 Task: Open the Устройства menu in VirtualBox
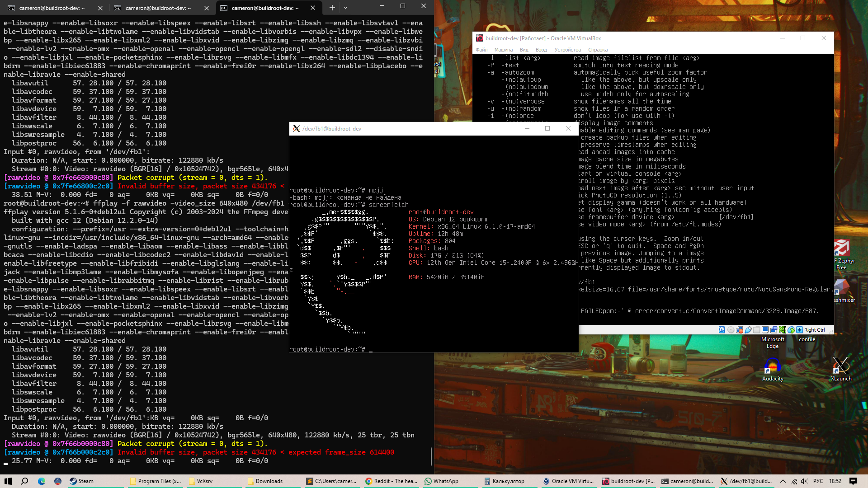pyautogui.click(x=567, y=50)
